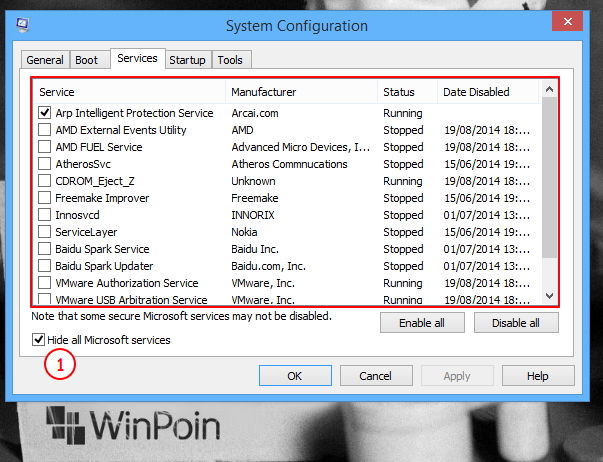Enable VMware Authorization Service checkbox

(45, 283)
